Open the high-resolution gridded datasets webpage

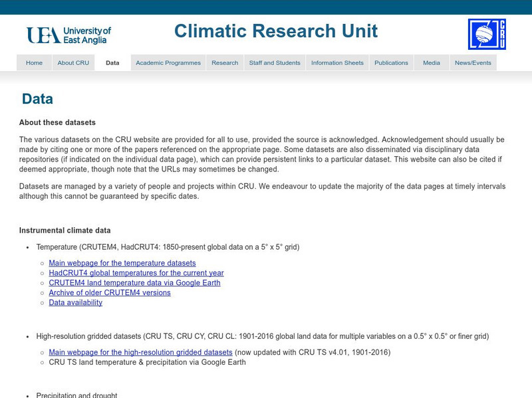tap(139, 352)
